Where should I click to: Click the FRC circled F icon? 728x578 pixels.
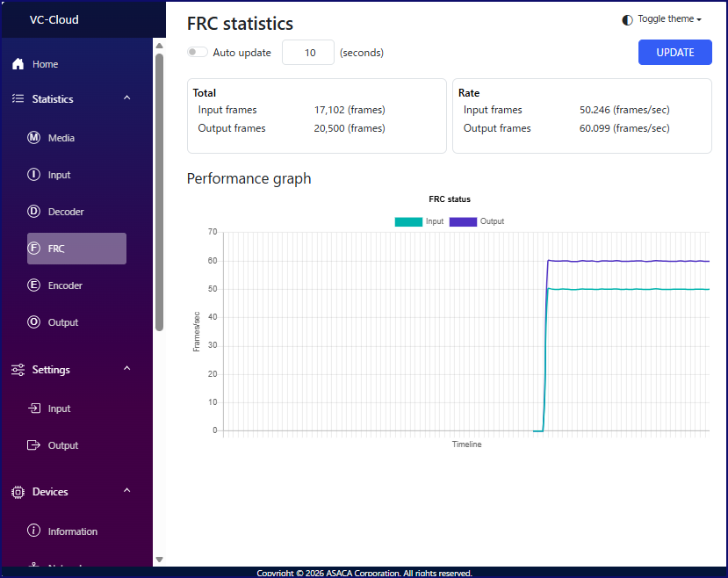click(x=34, y=249)
